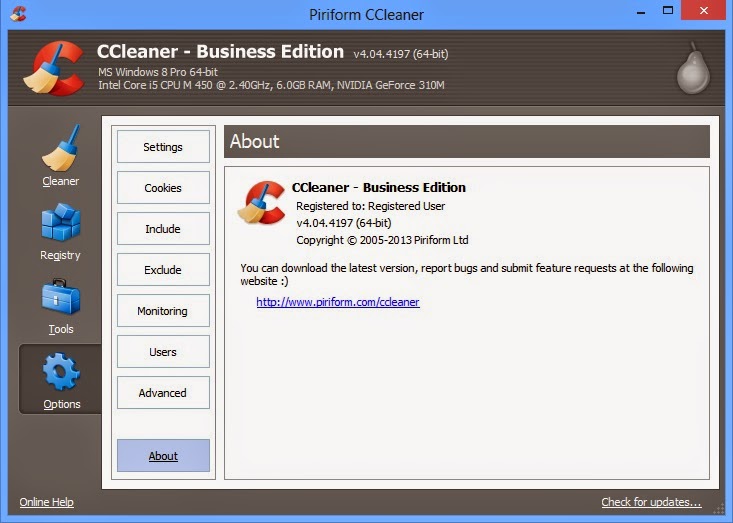The width and height of the screenshot is (733, 523).
Task: Click the 'Copyright © 2005-2013 Piriform Ltd' text
Action: pos(382,240)
